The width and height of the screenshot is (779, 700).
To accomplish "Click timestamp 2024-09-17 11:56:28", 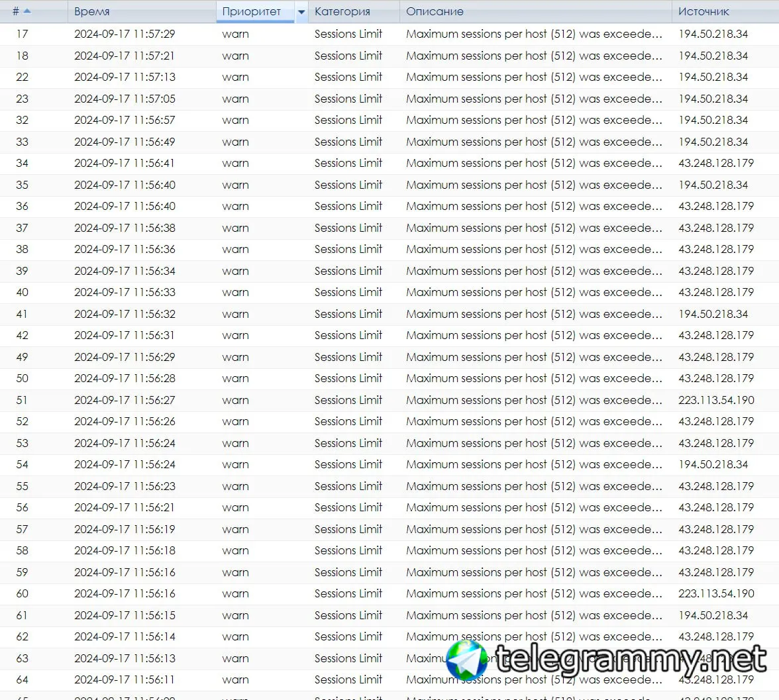I will tap(125, 379).
